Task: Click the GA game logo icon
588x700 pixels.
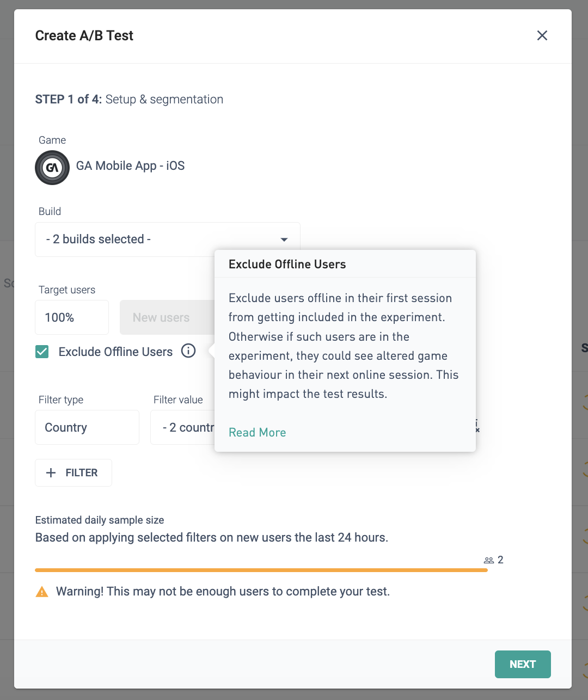Action: [x=52, y=168]
